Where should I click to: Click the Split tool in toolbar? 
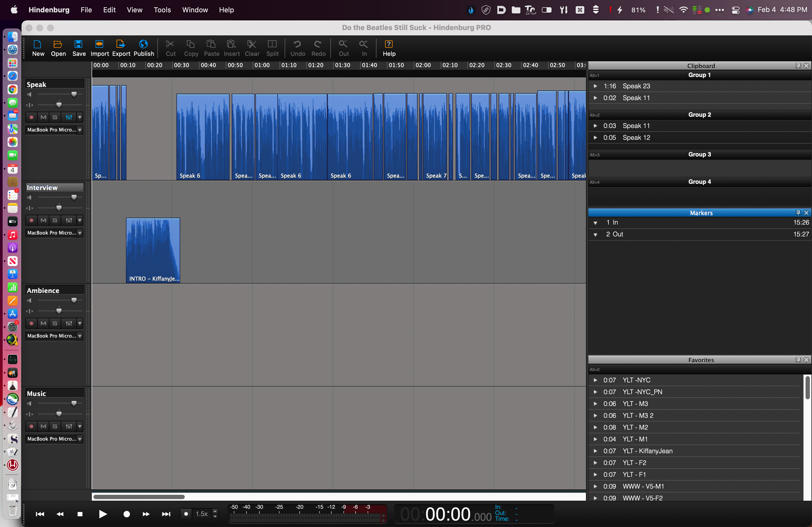(272, 48)
